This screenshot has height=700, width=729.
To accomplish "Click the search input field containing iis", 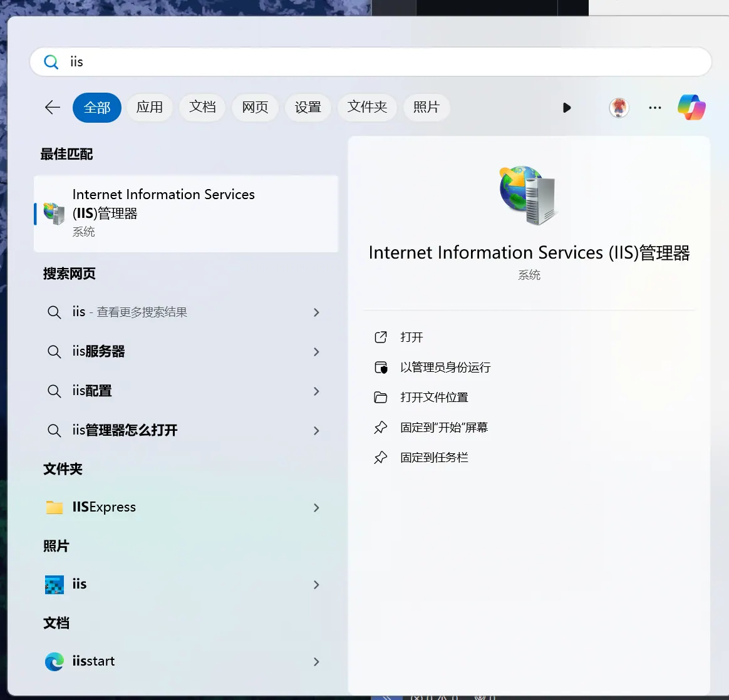I will point(376,62).
